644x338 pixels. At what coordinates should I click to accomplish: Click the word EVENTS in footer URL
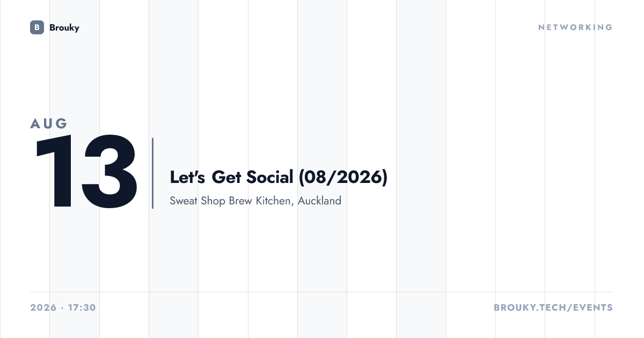(592, 308)
